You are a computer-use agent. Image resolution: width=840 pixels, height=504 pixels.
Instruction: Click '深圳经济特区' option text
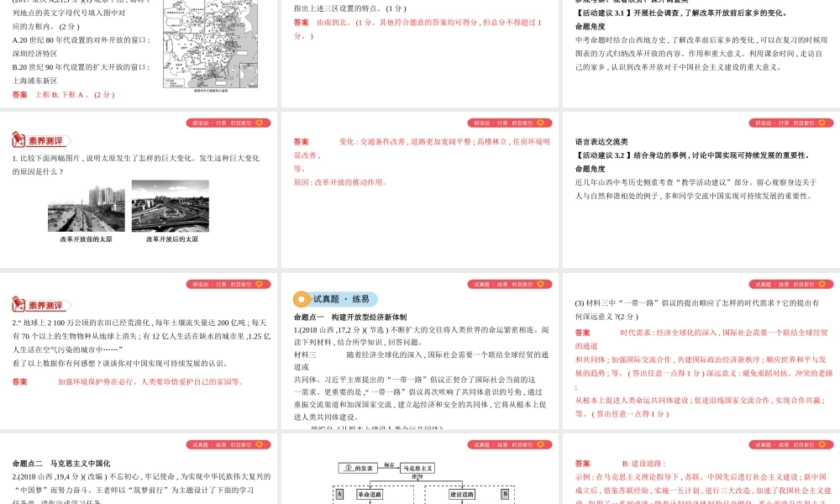pos(34,54)
